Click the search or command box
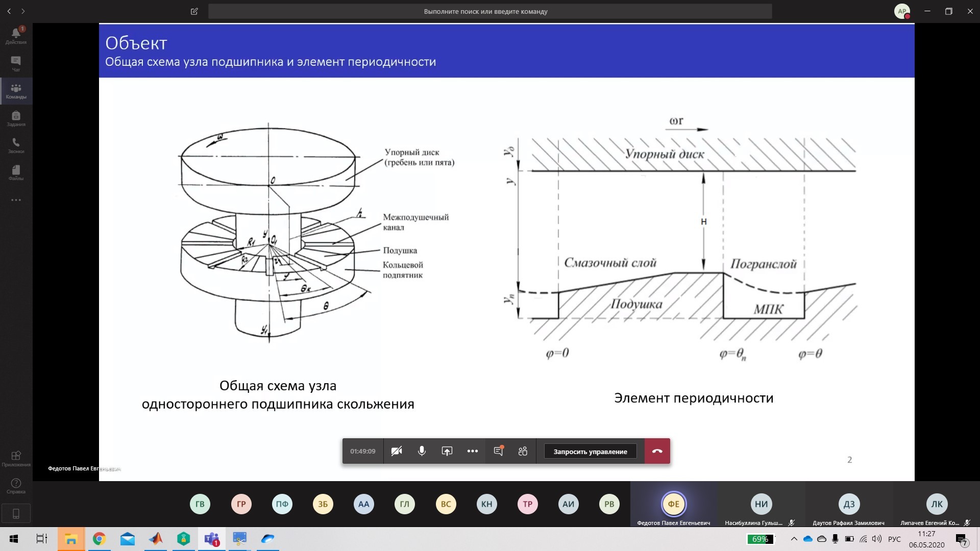 click(x=490, y=11)
